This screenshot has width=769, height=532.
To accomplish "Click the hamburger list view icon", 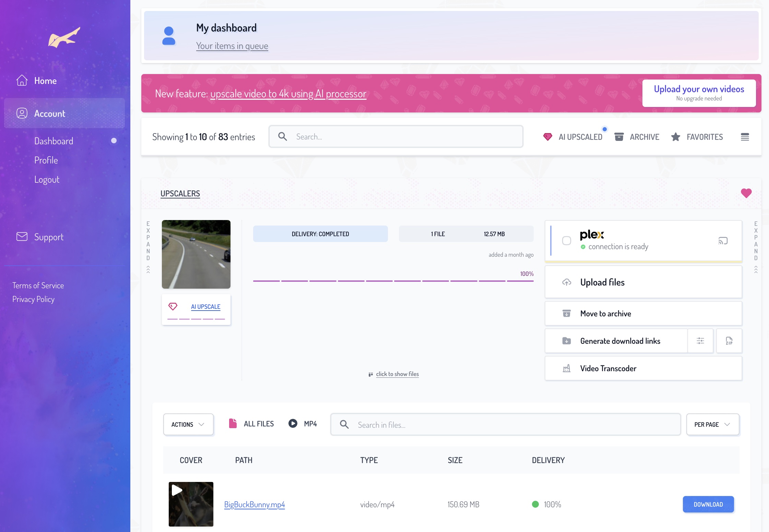I will 745,137.
